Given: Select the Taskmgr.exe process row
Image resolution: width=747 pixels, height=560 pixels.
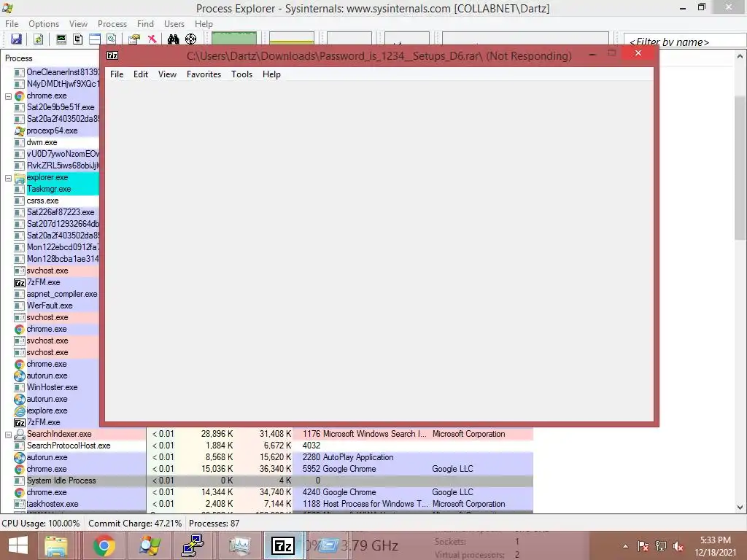Looking at the screenshot, I should pyautogui.click(x=49, y=189).
